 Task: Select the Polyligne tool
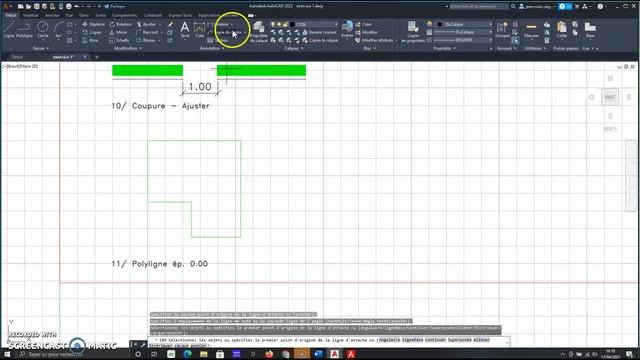pyautogui.click(x=24, y=30)
